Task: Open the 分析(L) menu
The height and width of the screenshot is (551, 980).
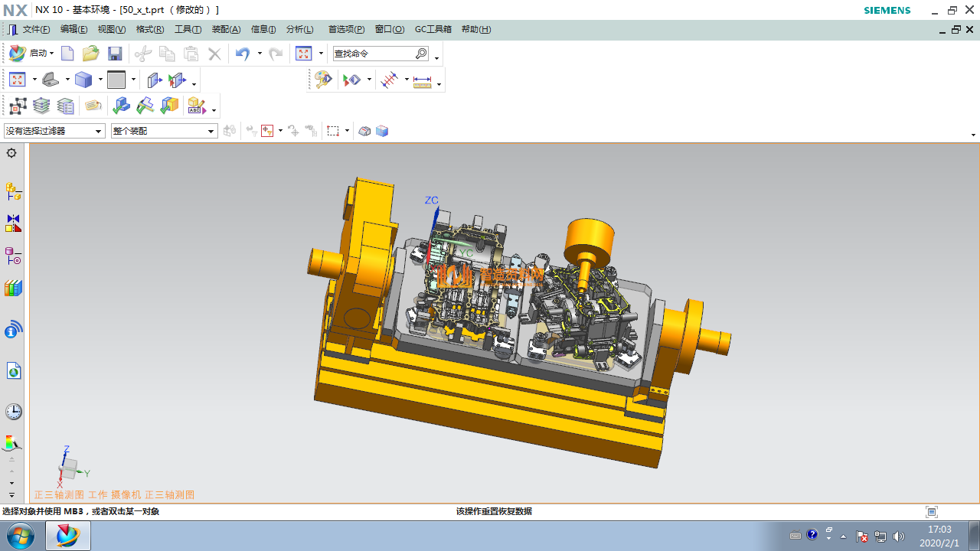Action: (x=299, y=29)
